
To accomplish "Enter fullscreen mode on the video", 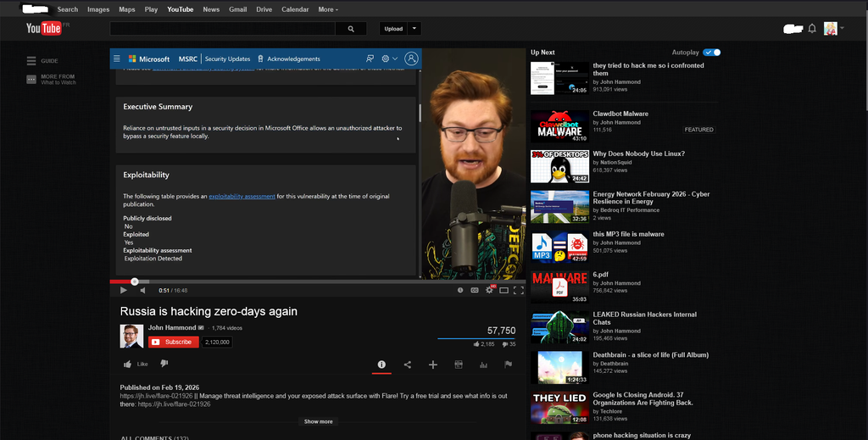I will click(519, 290).
